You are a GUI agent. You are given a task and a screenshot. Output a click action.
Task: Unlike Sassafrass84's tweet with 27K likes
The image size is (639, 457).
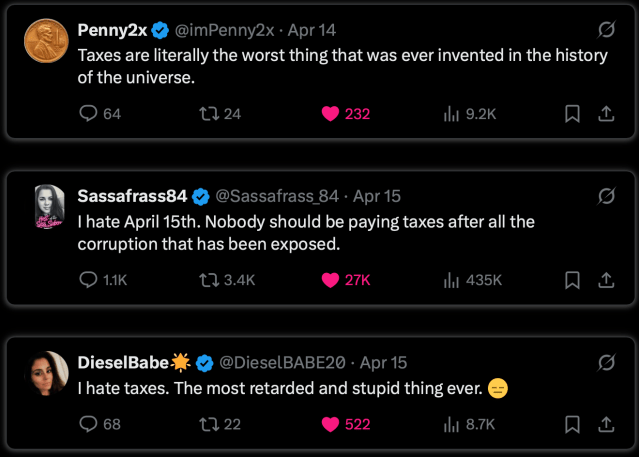pos(330,280)
